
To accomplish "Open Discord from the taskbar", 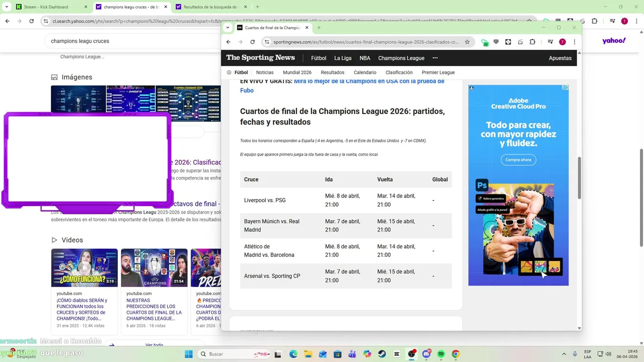I will point(427,354).
